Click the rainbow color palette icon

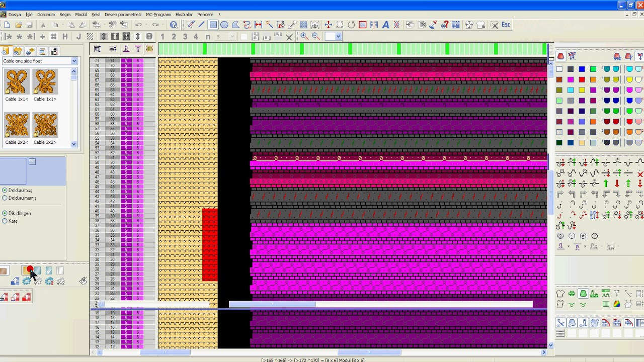617,304
